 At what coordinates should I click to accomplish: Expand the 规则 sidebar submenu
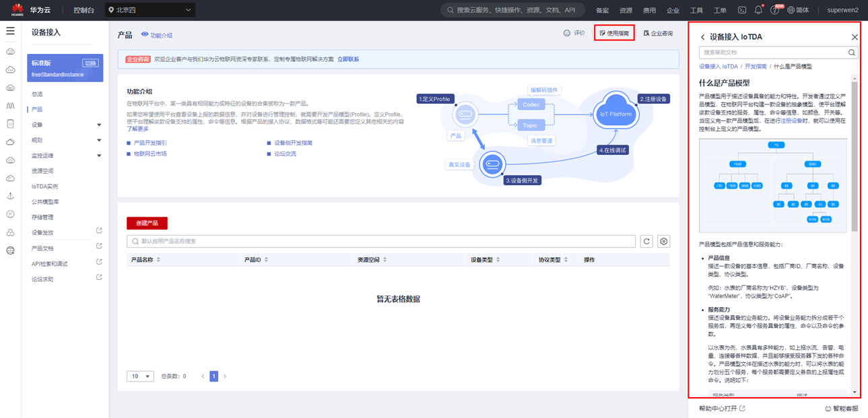pos(99,141)
